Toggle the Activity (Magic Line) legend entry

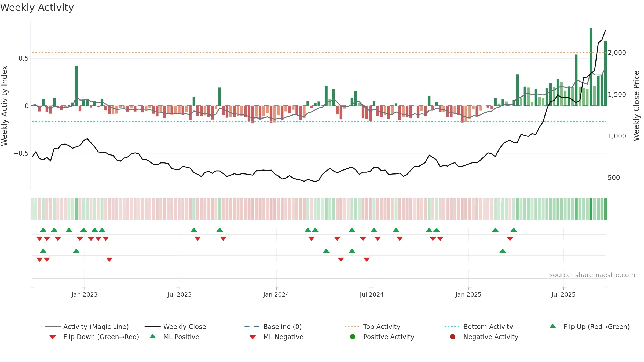point(87,327)
